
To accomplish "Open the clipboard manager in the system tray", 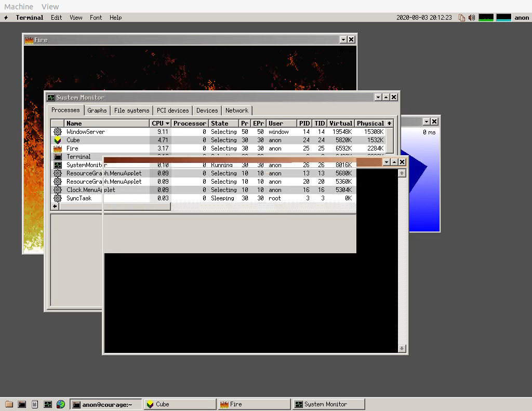I will (462, 17).
